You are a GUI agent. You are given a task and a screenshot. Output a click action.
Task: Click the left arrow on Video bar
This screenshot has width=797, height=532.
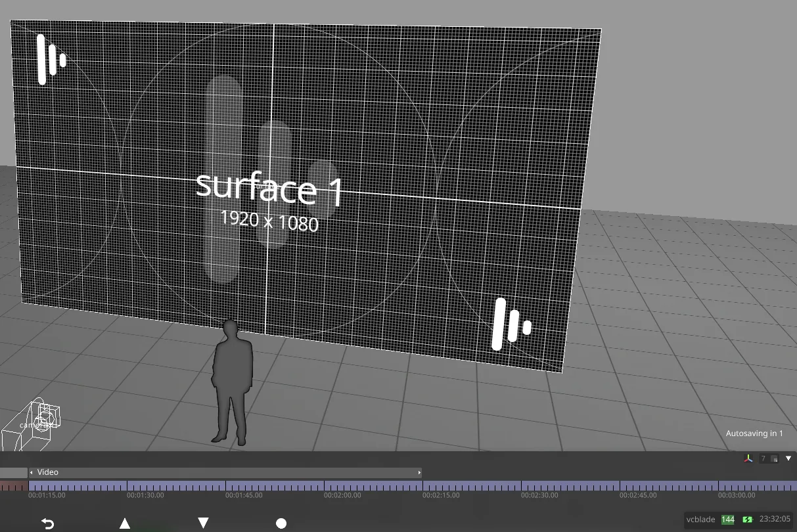pyautogui.click(x=32, y=472)
